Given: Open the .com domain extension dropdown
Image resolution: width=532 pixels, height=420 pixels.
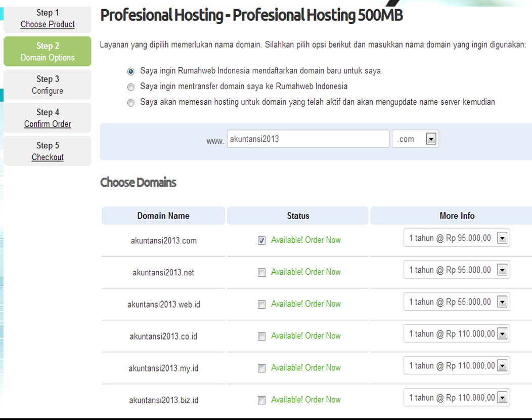Looking at the screenshot, I should 415,139.
